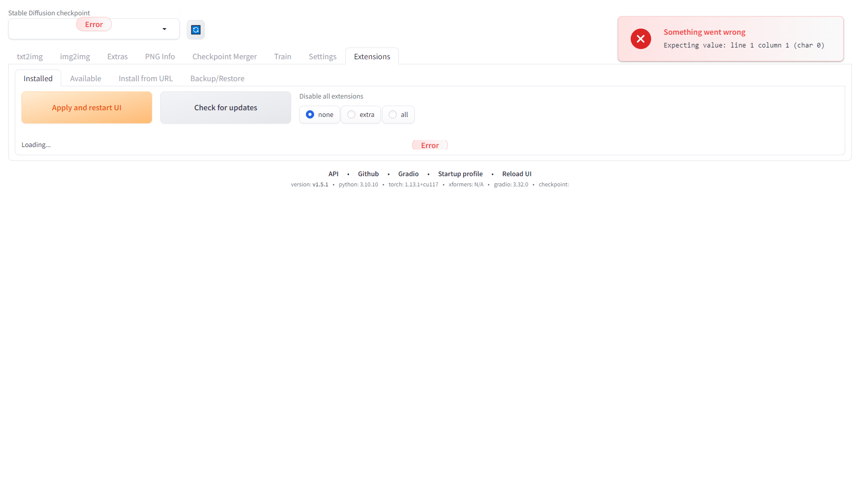Switch to Backup/Restore sub-tab
The height and width of the screenshot is (504, 860).
[217, 79]
